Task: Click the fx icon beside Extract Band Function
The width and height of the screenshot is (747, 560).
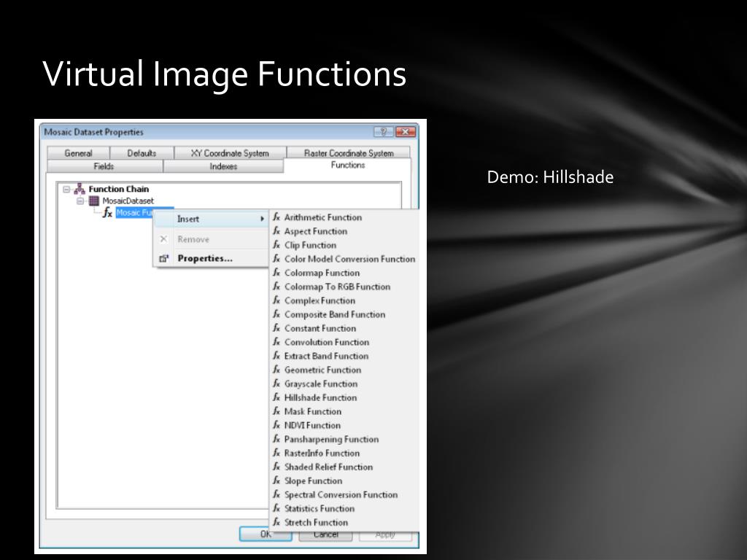Action: click(276, 356)
